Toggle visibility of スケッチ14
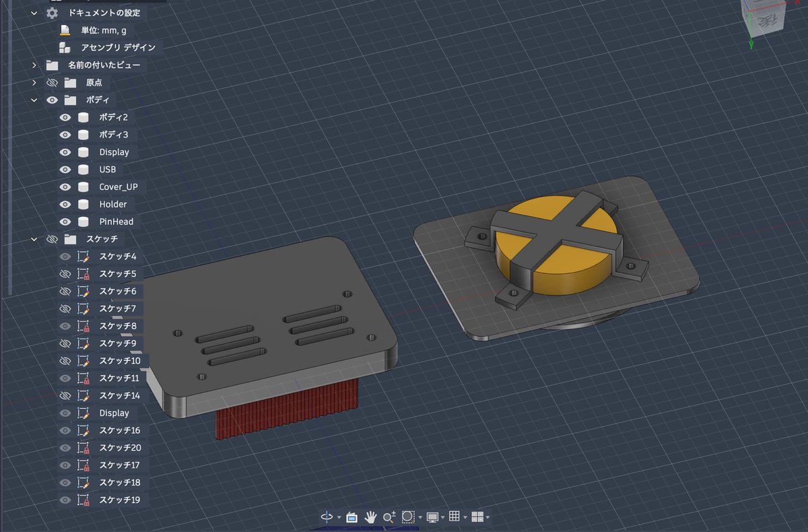Viewport: 808px width, 532px height. pos(65,395)
